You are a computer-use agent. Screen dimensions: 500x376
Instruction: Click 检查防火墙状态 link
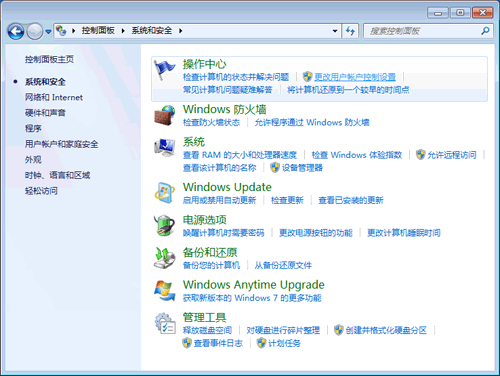click(x=211, y=122)
